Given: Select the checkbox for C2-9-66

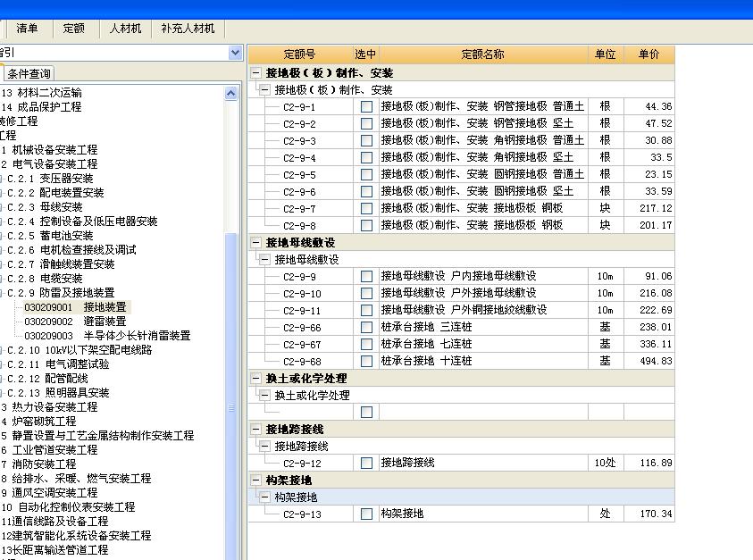Looking at the screenshot, I should point(366,327).
